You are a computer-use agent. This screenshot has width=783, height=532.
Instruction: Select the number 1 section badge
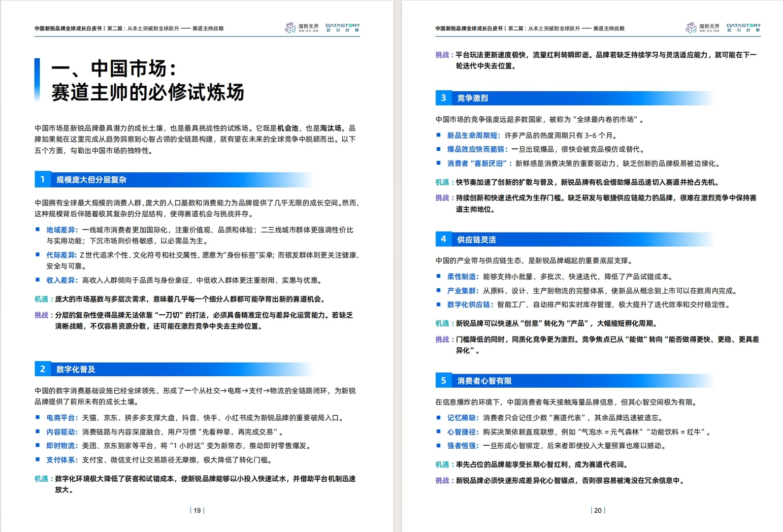click(42, 180)
